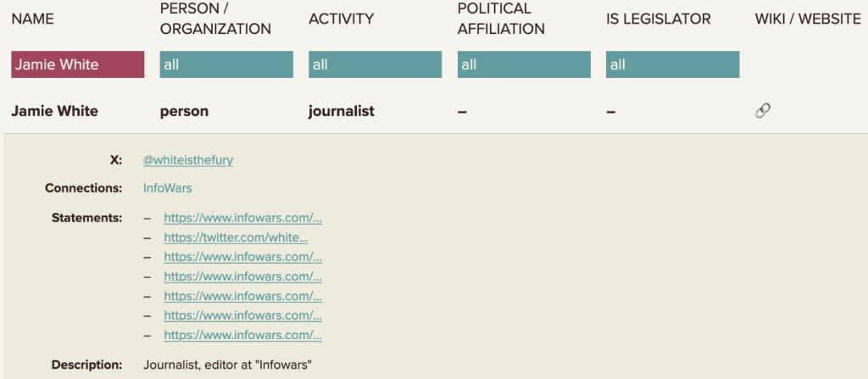Click the "person" type cell in the row

(x=184, y=111)
